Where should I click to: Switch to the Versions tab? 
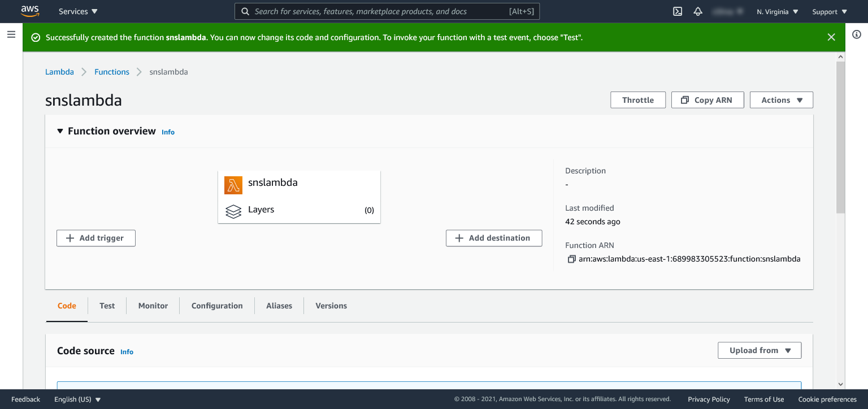331,306
